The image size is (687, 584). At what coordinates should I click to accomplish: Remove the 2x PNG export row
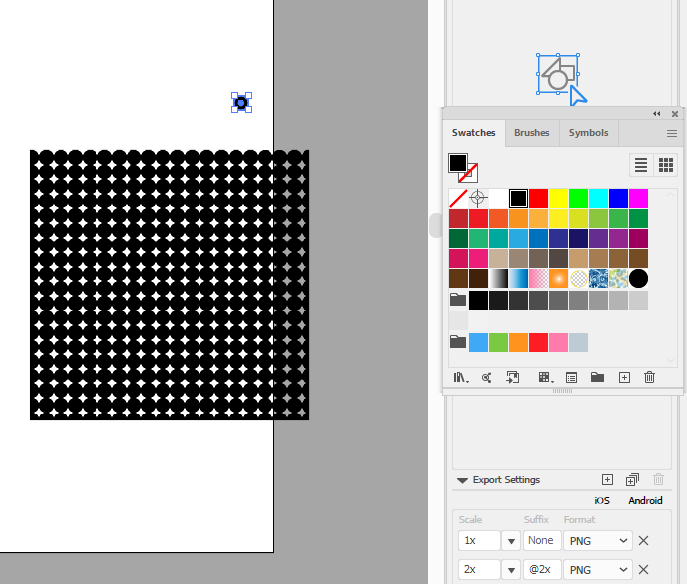pyautogui.click(x=643, y=570)
